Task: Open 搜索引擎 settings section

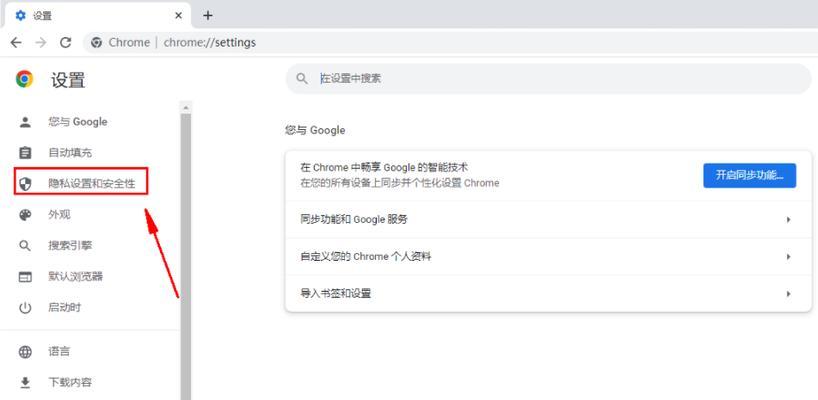Action: pyautogui.click(x=70, y=246)
